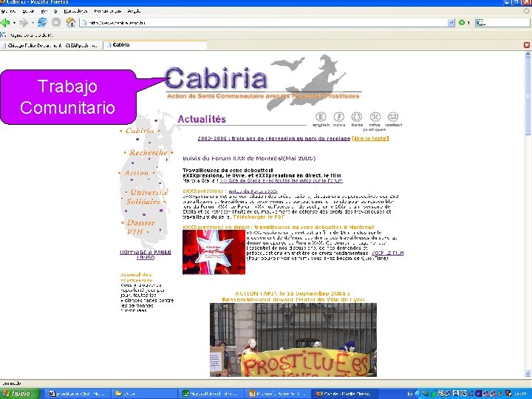532x399 pixels.
Task: Click the Télécharger le PDF link
Action: pos(259,216)
